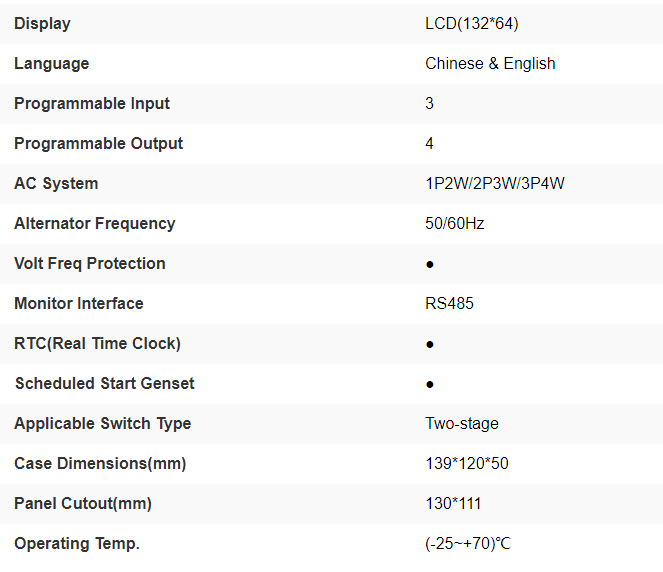Click the bullet in Volt Freq Protection row
Screen dimensions: 663x572
point(429,264)
